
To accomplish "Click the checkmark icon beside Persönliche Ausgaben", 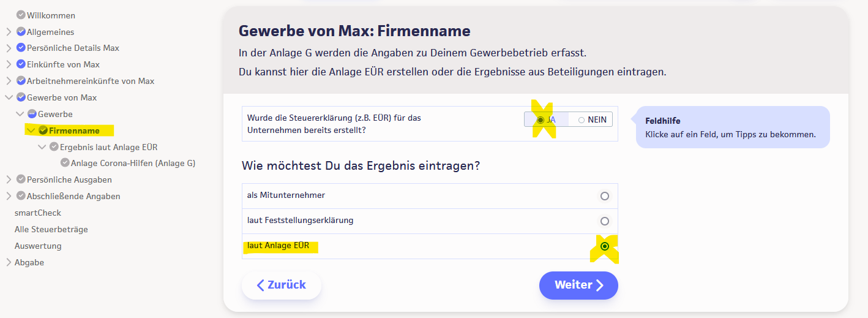I will (x=21, y=180).
